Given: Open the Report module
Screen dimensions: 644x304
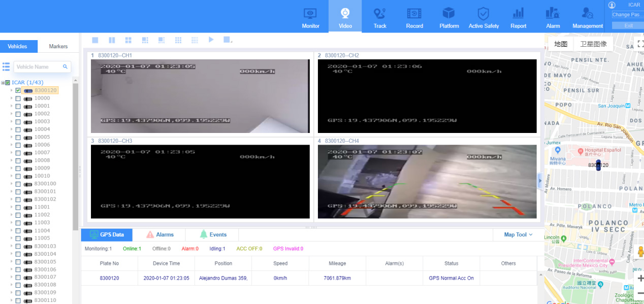Looking at the screenshot, I should [519, 17].
